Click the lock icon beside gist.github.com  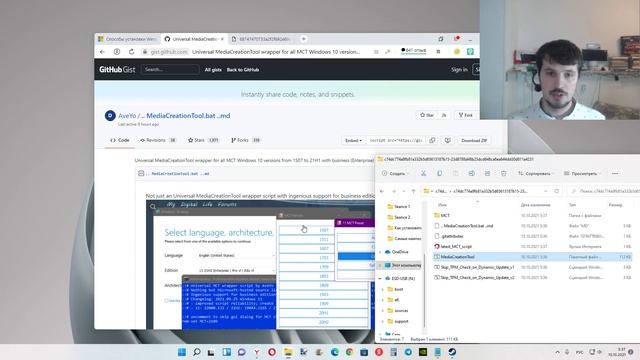144,52
